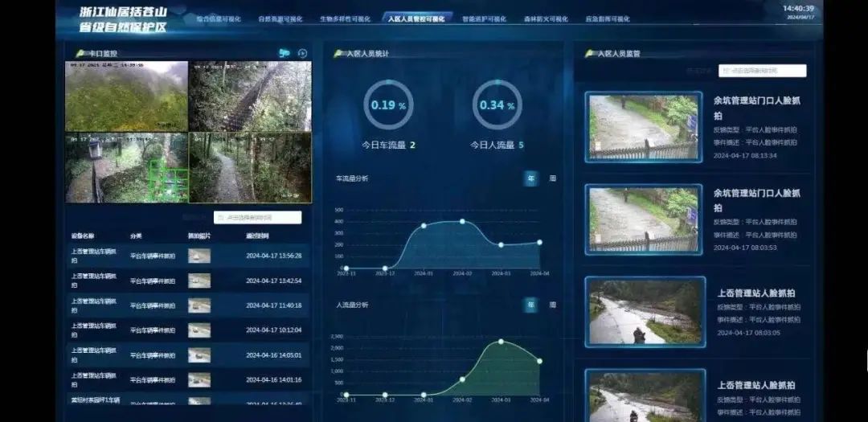Select 年 in 车流量分析 chart
The width and height of the screenshot is (868, 422).
531,178
